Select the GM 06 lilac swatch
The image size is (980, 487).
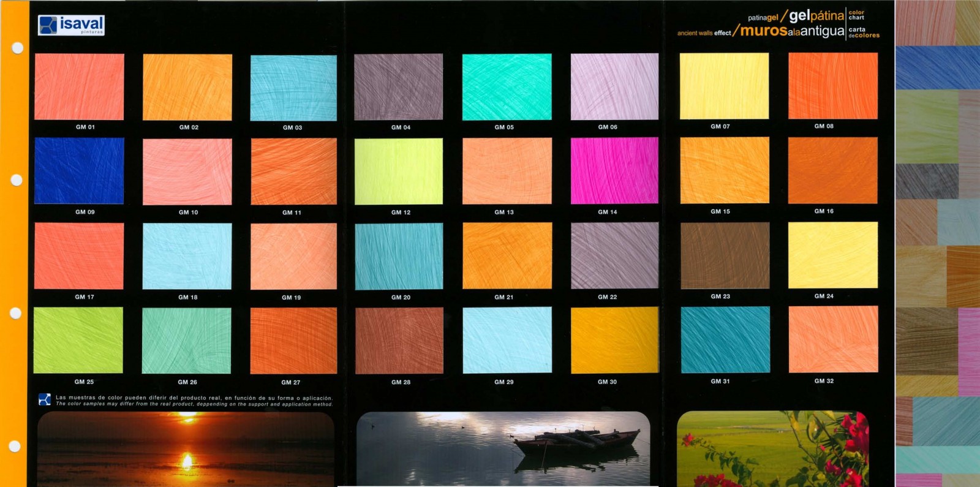click(614, 86)
